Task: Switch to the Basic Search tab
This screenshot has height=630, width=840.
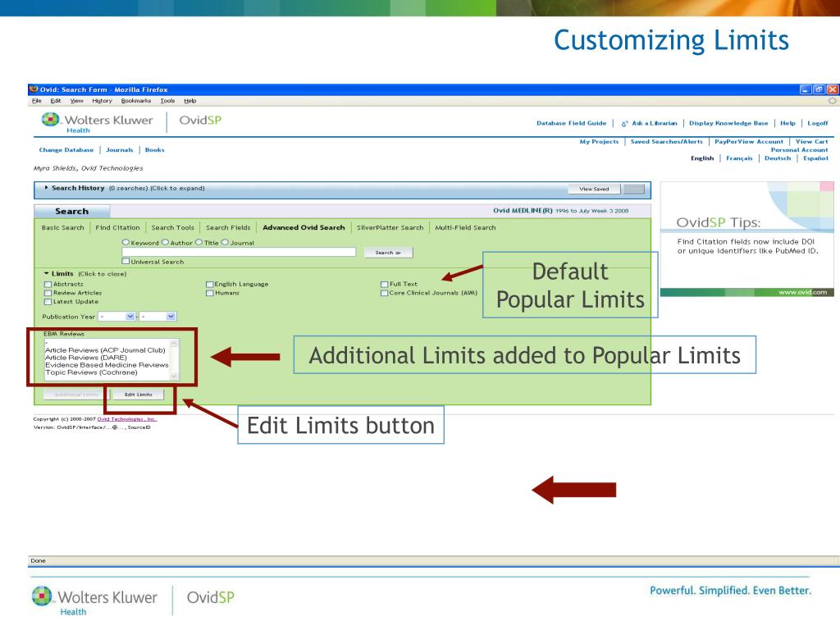Action: click(x=62, y=228)
